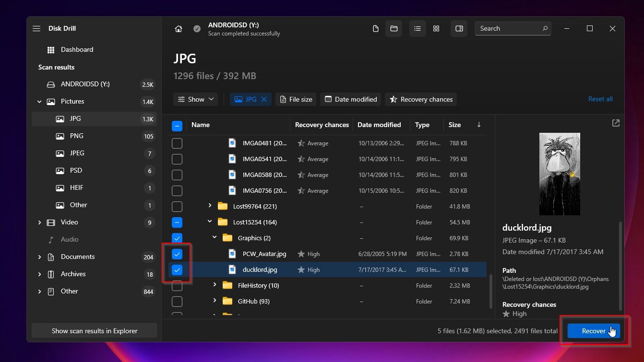
Task: Click Reset all filters link
Action: coord(600,99)
